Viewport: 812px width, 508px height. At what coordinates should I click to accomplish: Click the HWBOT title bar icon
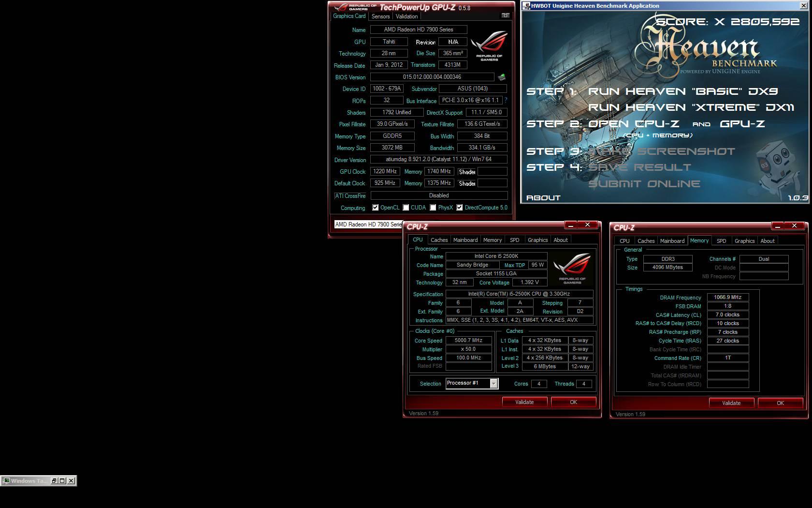tap(526, 6)
